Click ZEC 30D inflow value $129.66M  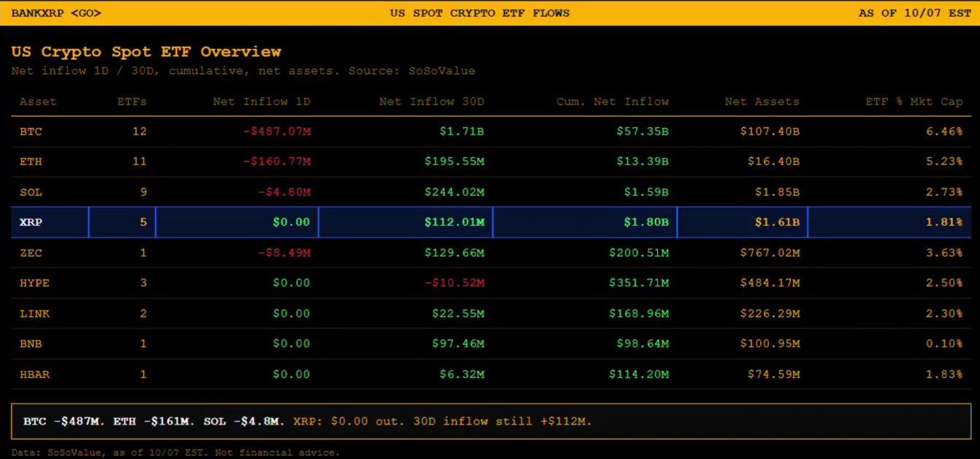454,253
